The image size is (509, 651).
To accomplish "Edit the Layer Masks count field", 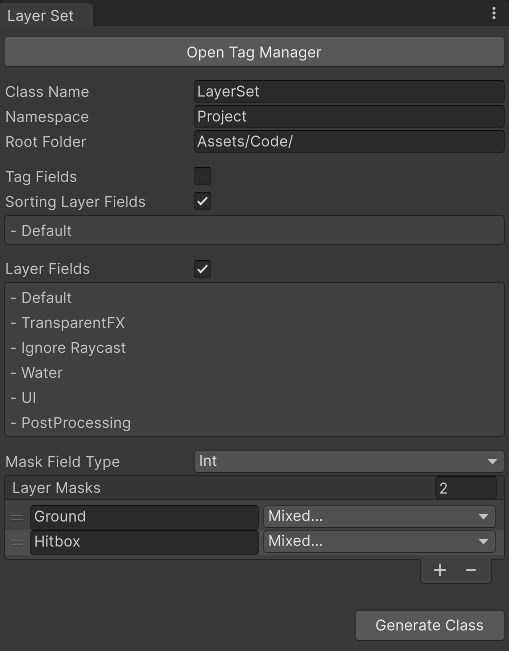I will click(x=466, y=488).
